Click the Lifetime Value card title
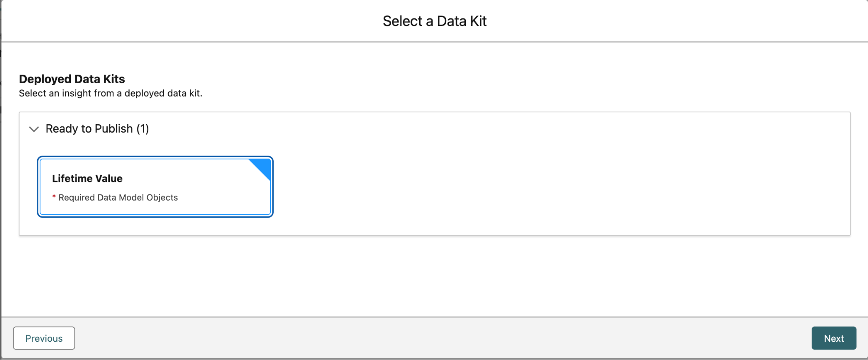 [x=87, y=179]
